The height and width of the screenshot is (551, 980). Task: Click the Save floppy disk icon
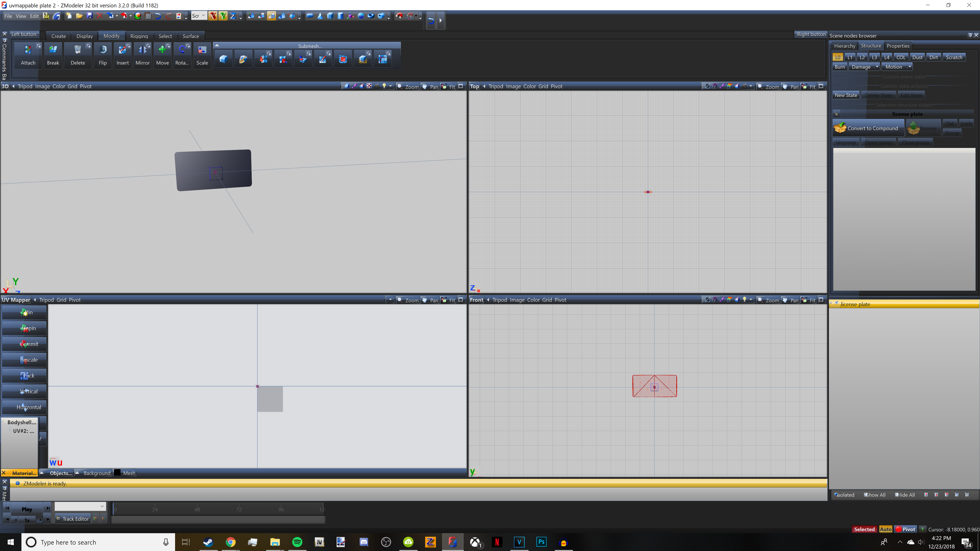point(90,16)
